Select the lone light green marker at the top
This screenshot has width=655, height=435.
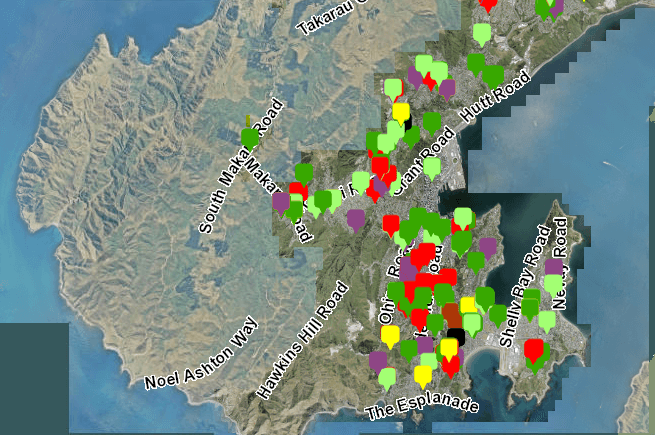(482, 35)
